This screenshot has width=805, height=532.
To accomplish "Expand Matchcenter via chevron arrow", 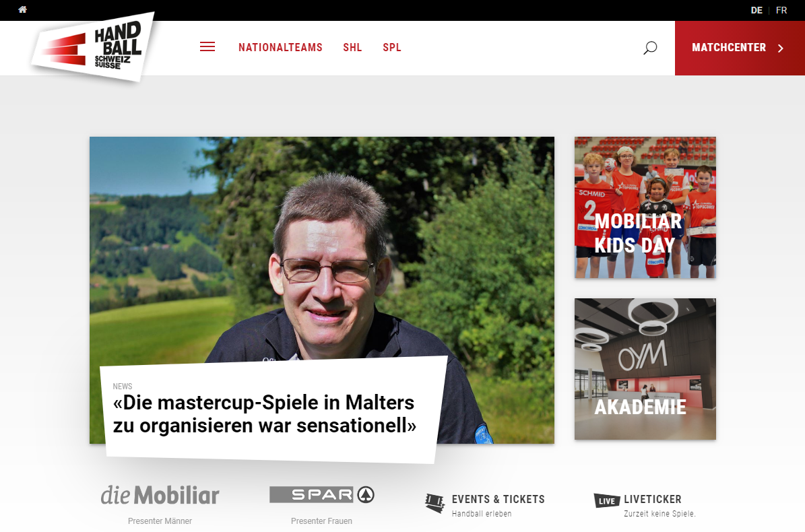I will 780,48.
